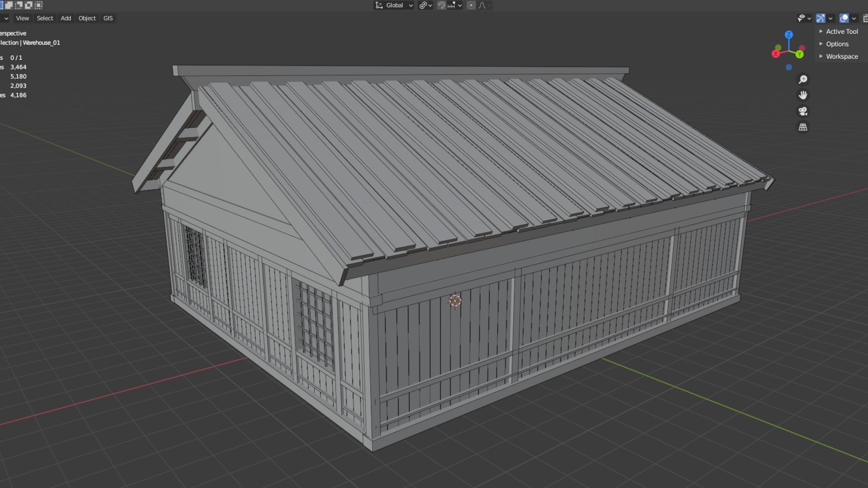Toggle proportional editing circle icon
The height and width of the screenshot is (488, 868).
click(x=471, y=5)
